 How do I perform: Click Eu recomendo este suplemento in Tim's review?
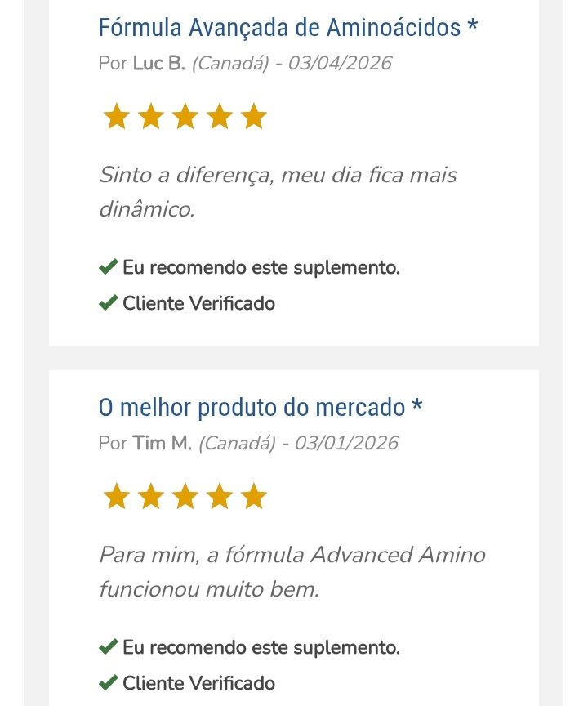[261, 648]
